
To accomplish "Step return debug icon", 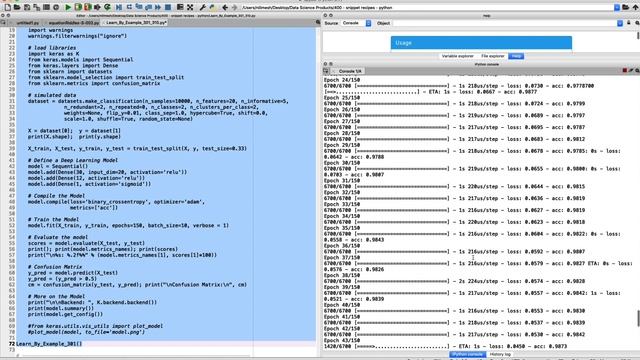I will 148,7.
